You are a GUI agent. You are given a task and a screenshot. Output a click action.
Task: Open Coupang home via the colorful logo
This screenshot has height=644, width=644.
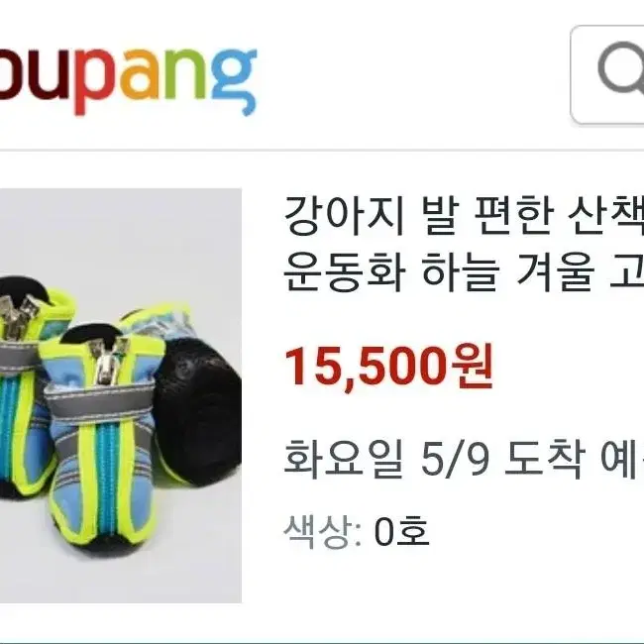tap(128, 80)
